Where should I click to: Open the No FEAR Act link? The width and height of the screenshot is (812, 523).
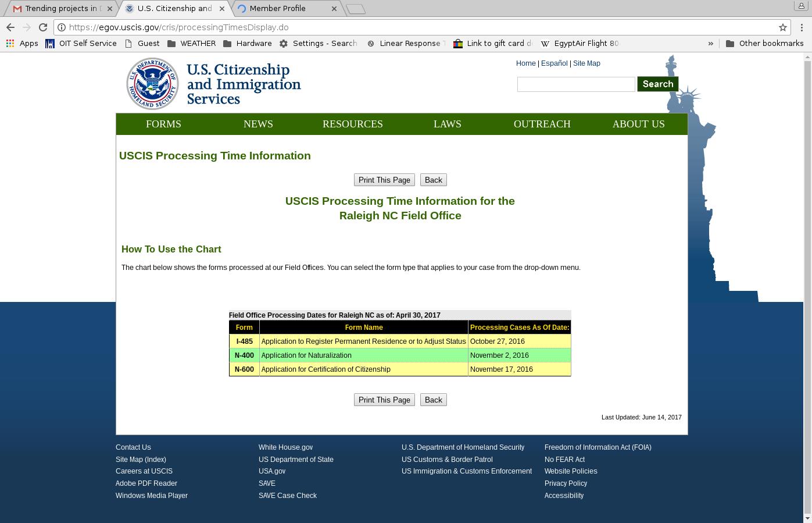click(564, 460)
